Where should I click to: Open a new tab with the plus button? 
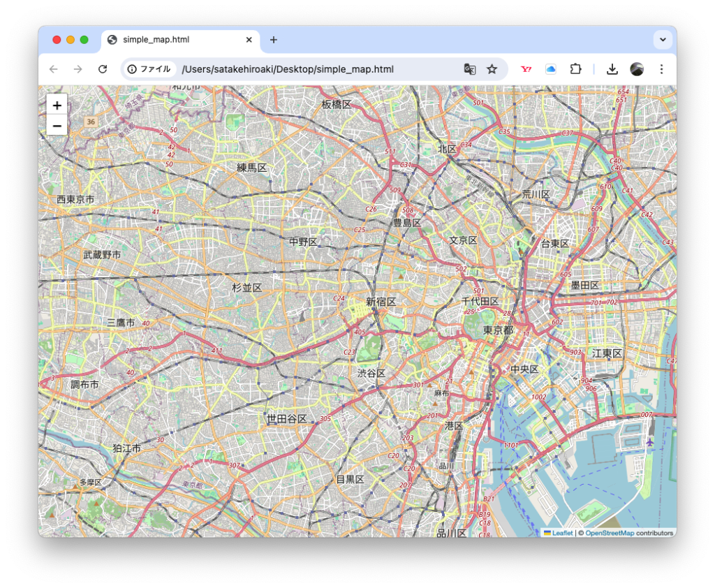[273, 40]
